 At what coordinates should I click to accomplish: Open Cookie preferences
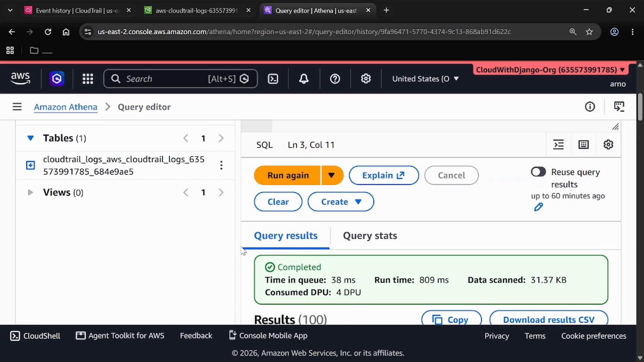coord(594,336)
